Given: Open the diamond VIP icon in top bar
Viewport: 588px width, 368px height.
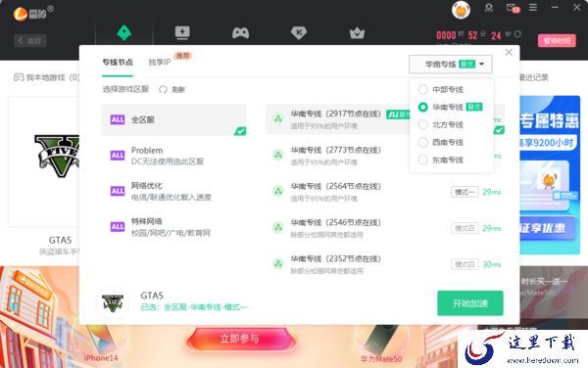Looking at the screenshot, I should point(299,33).
